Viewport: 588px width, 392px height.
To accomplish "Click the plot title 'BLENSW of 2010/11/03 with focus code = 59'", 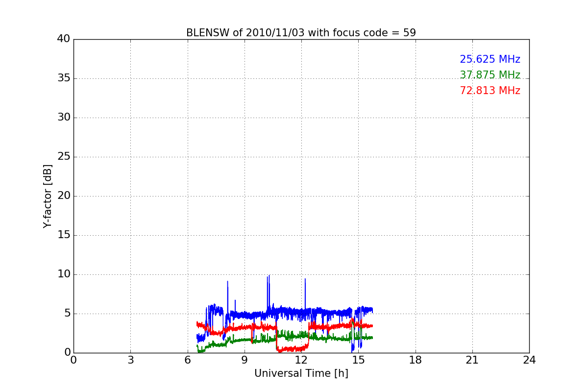I will click(x=301, y=33).
